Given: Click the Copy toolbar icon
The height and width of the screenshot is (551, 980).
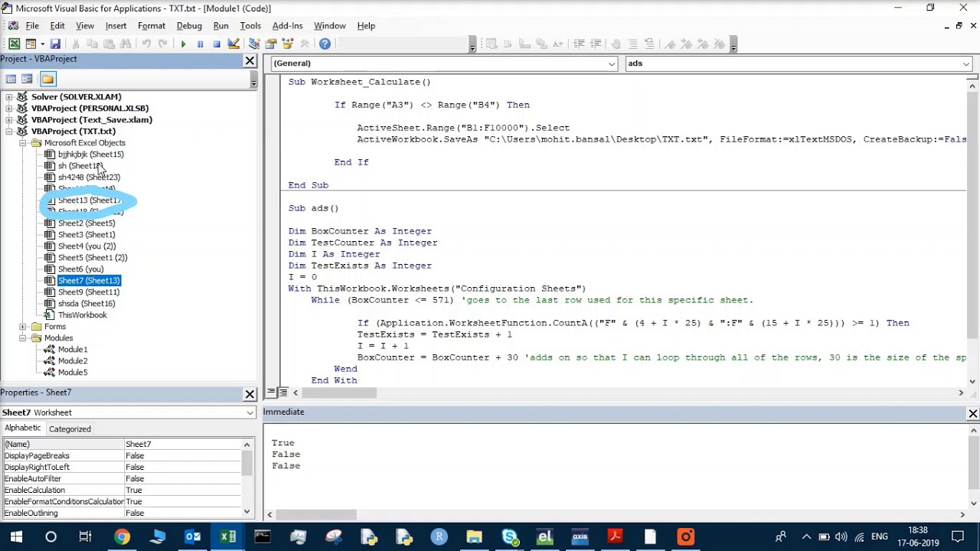Looking at the screenshot, I should [x=92, y=44].
